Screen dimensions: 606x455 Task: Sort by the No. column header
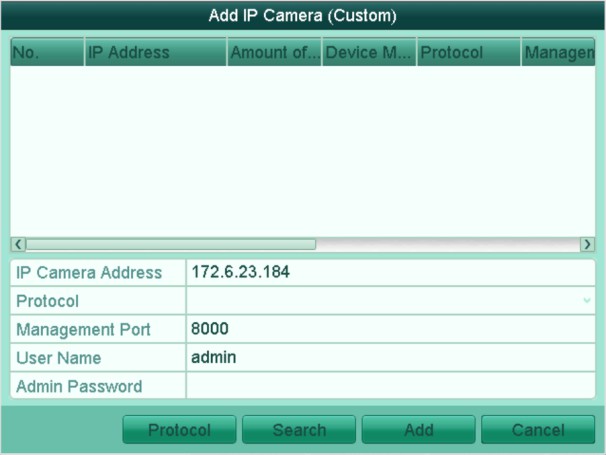coord(47,52)
